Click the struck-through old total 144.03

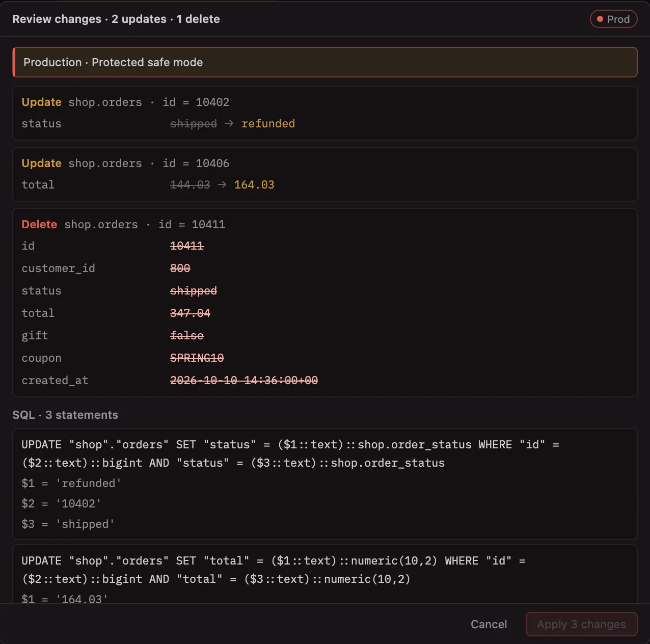click(190, 185)
